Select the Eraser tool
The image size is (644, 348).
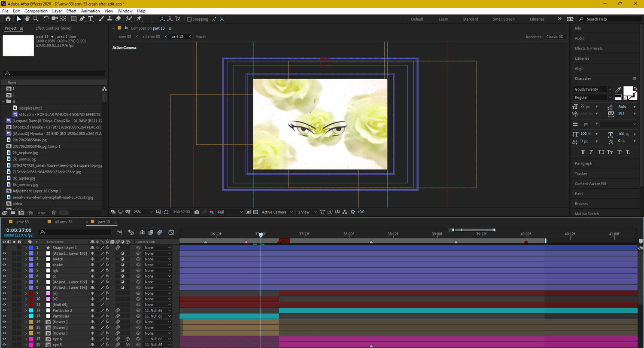pyautogui.click(x=118, y=19)
